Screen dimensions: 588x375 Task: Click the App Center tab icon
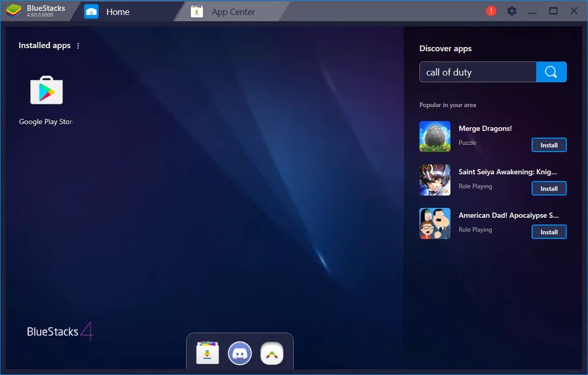tap(197, 11)
